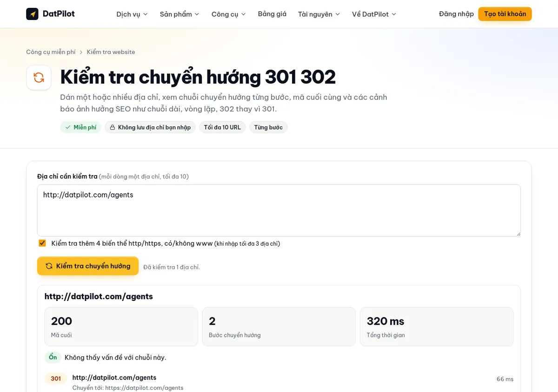Click the Kiểm tra chuyển hướng 301 302 heading
This screenshot has height=392, width=558.
point(198,77)
